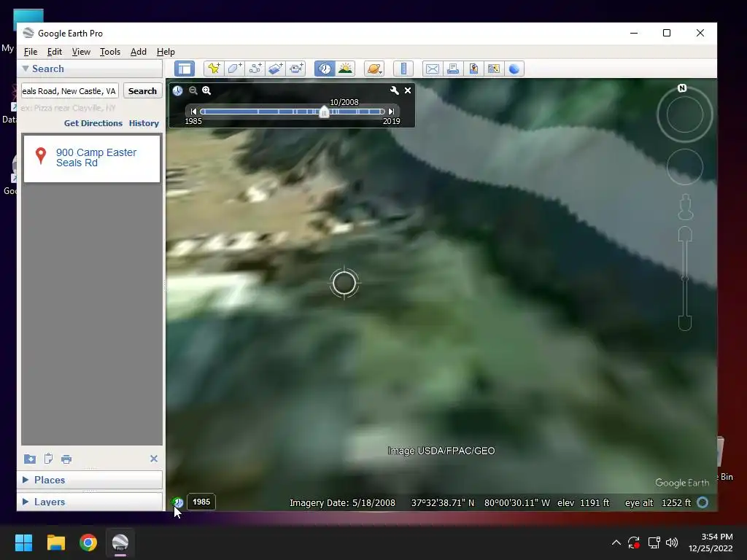Click the Email envelope icon
The width and height of the screenshot is (747, 560).
tap(432, 69)
